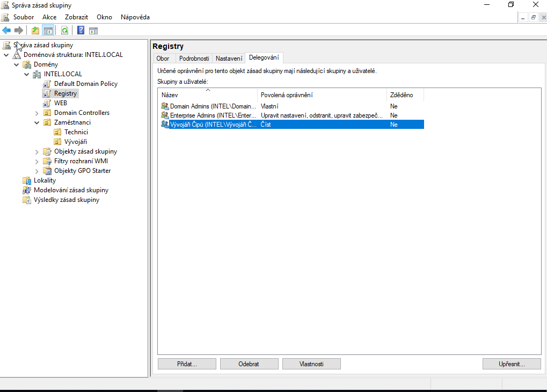Select the Zaměstnanci tree label

point(72,122)
